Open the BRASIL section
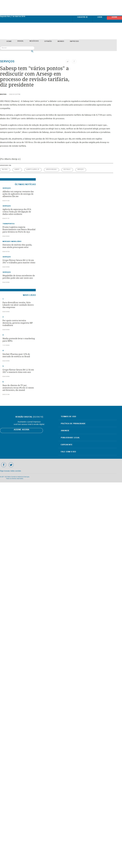 coord(21,41)
